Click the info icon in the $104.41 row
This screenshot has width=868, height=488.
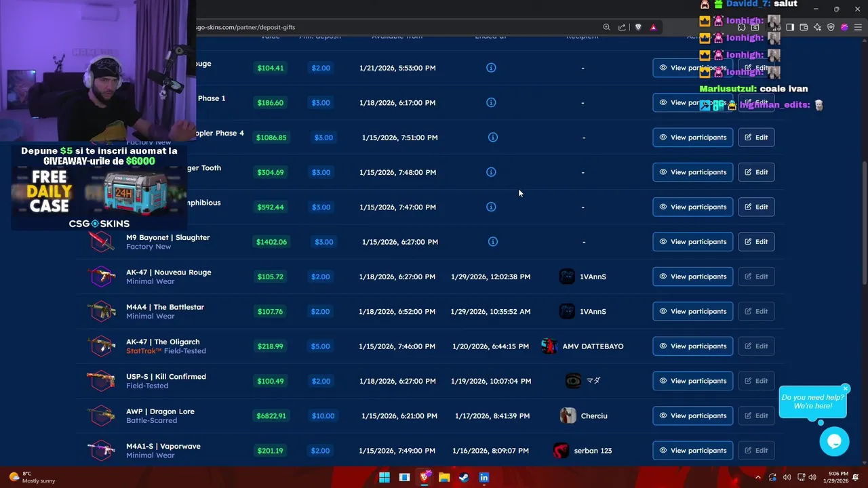(x=491, y=68)
